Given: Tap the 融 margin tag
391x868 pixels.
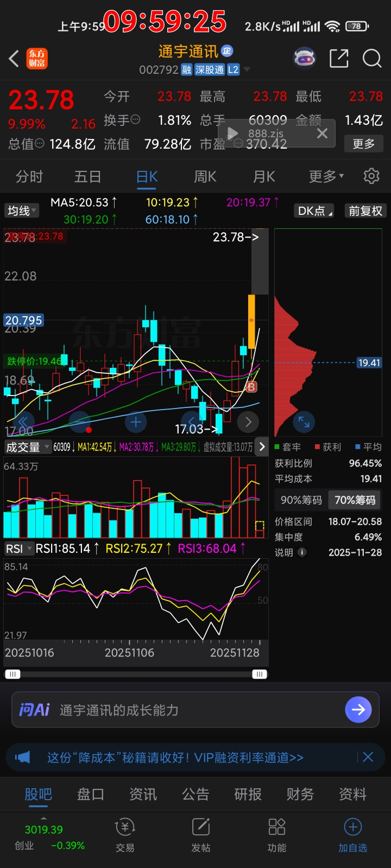Looking at the screenshot, I should (186, 69).
